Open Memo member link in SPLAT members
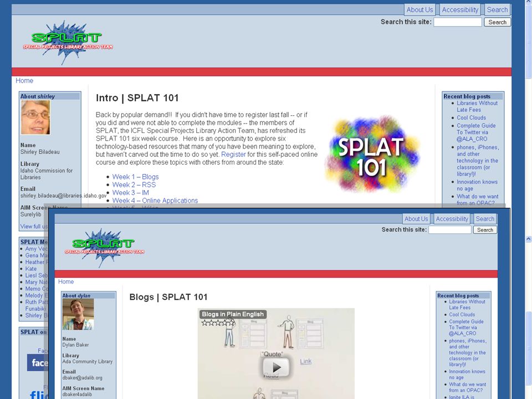 click(37, 289)
